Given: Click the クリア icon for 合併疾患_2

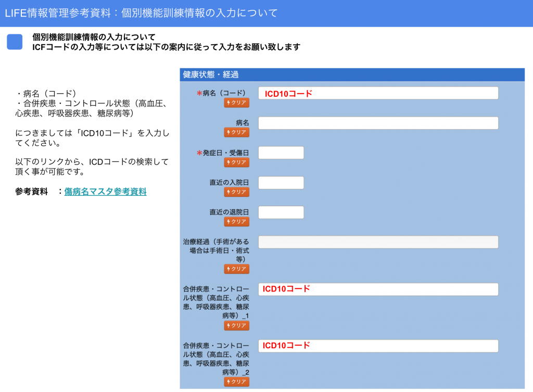Looking at the screenshot, I should tap(237, 382).
